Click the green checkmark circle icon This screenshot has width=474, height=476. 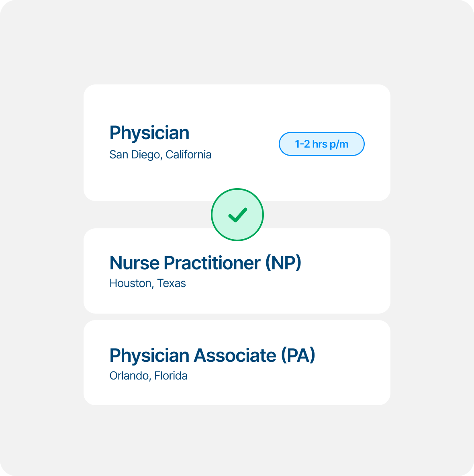coord(237,215)
